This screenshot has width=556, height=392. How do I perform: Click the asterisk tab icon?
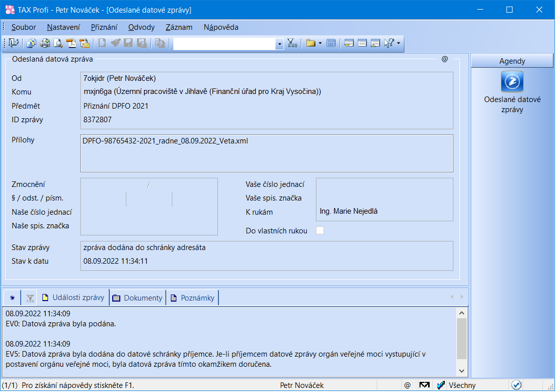(x=13, y=298)
